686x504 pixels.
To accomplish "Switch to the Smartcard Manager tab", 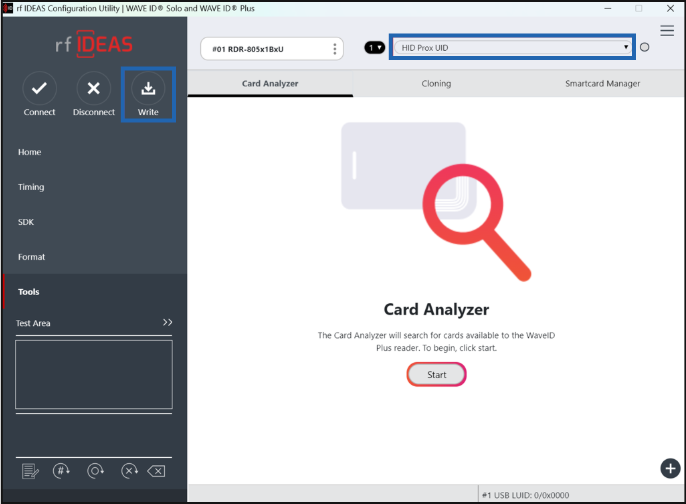I will [x=602, y=83].
